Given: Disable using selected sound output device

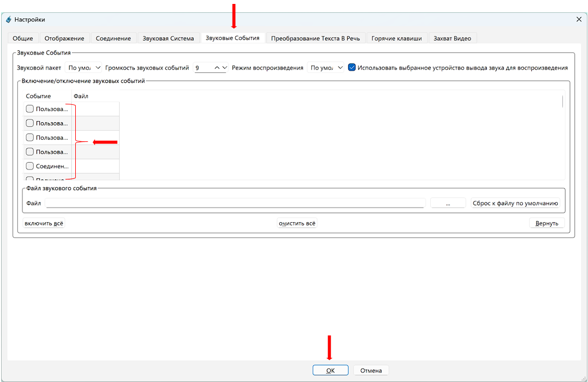Looking at the screenshot, I should tap(352, 68).
